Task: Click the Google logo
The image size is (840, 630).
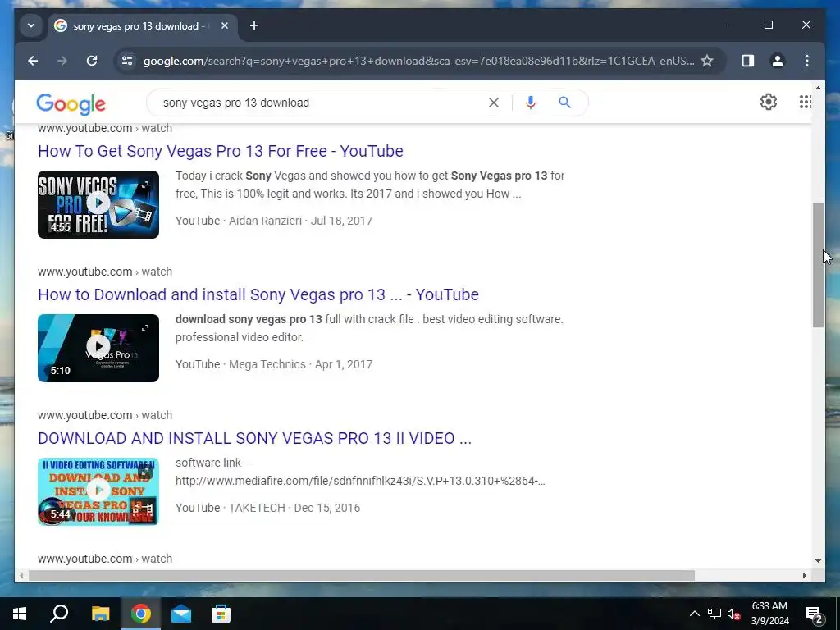Action: (x=71, y=104)
